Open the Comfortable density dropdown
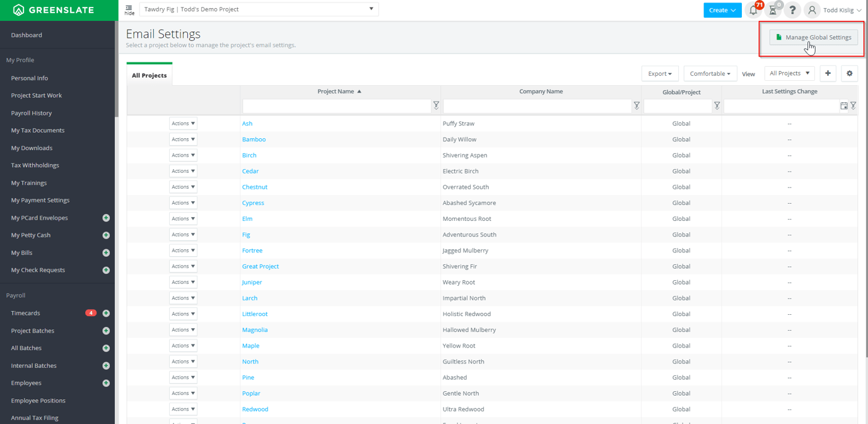 pos(710,74)
